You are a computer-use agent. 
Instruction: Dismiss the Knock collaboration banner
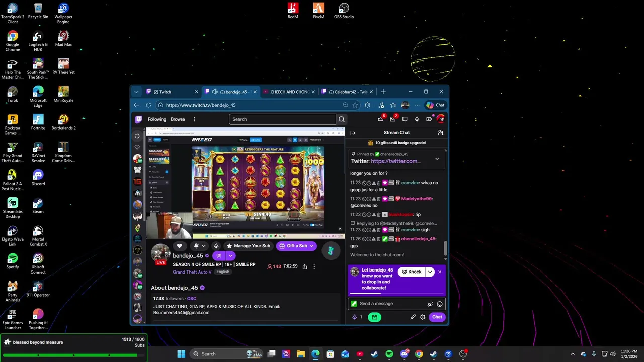point(439,272)
